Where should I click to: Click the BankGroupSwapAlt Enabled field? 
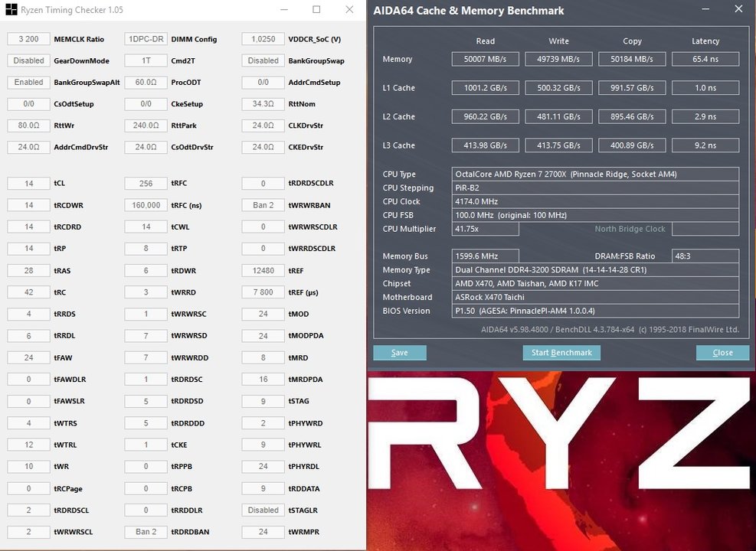coord(28,83)
